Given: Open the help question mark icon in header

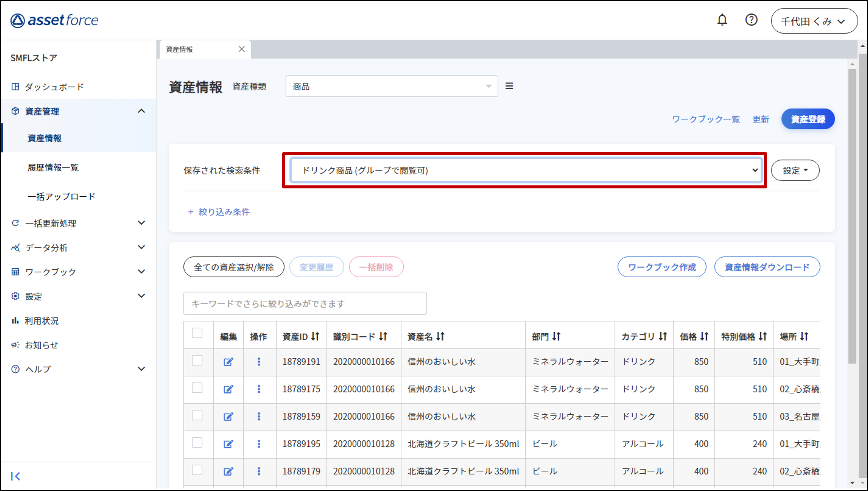Looking at the screenshot, I should pos(751,20).
